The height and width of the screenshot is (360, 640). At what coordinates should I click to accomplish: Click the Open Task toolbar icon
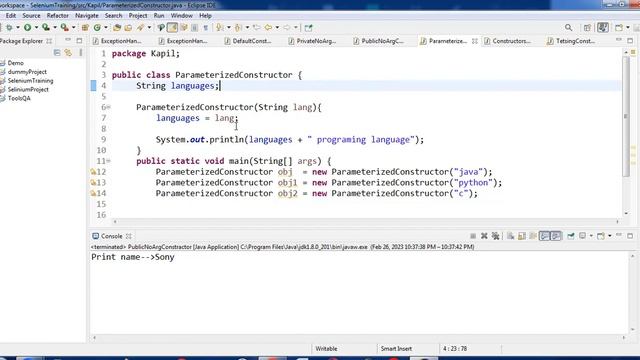click(128, 27)
